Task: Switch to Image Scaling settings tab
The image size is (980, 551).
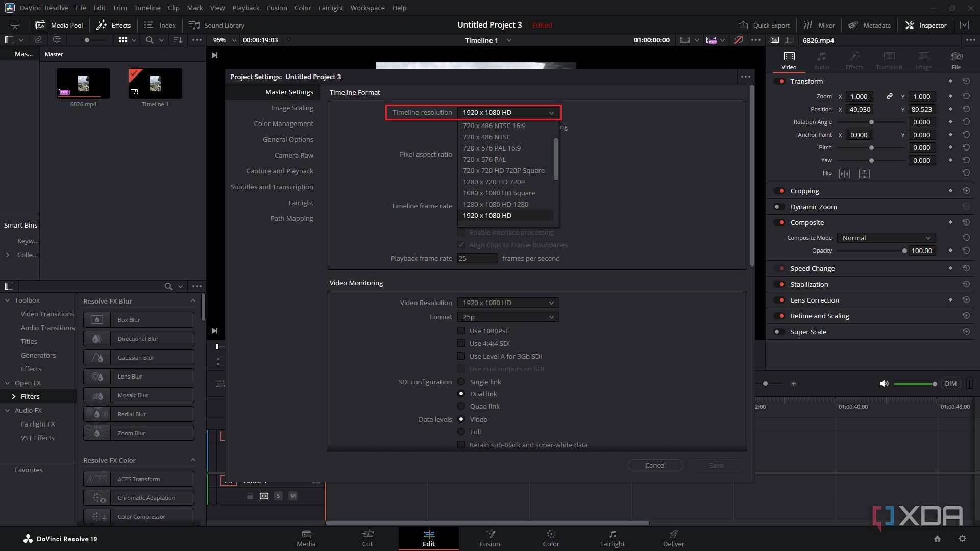Action: click(x=292, y=108)
